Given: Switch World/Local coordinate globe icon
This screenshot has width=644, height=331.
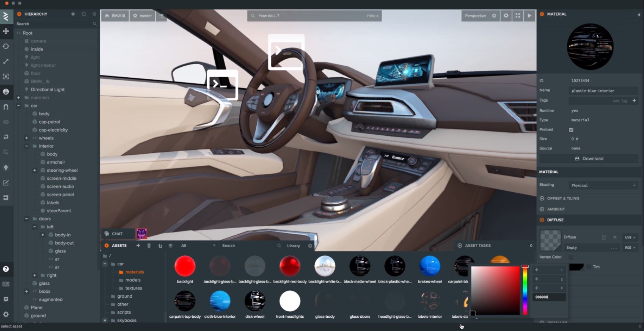Looking at the screenshot, I should tap(6, 92).
